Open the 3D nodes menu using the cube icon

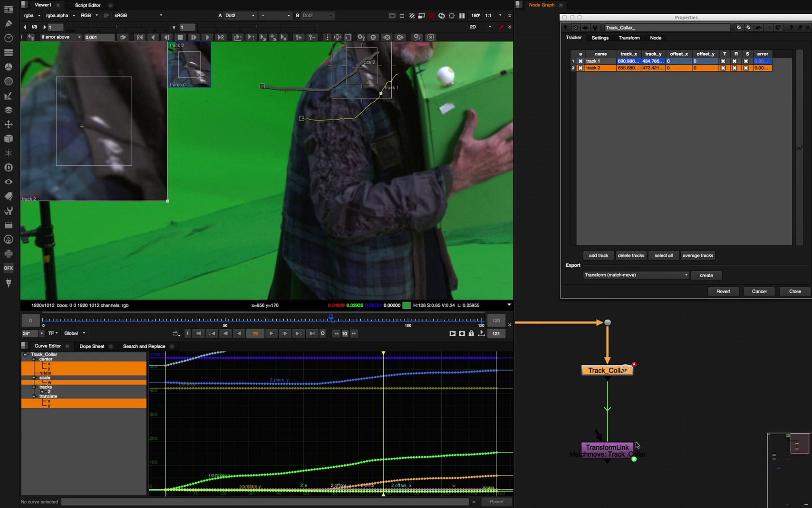click(x=9, y=139)
